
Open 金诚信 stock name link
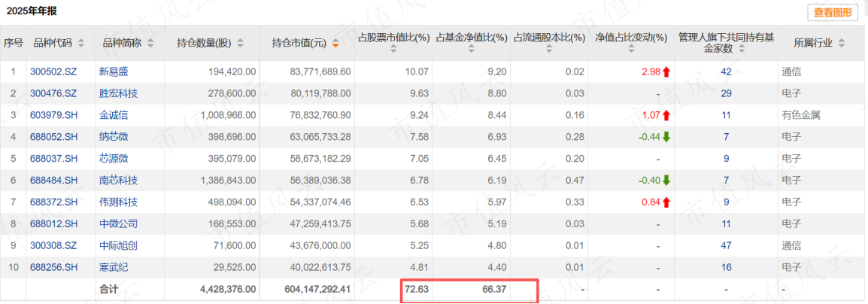click(114, 115)
